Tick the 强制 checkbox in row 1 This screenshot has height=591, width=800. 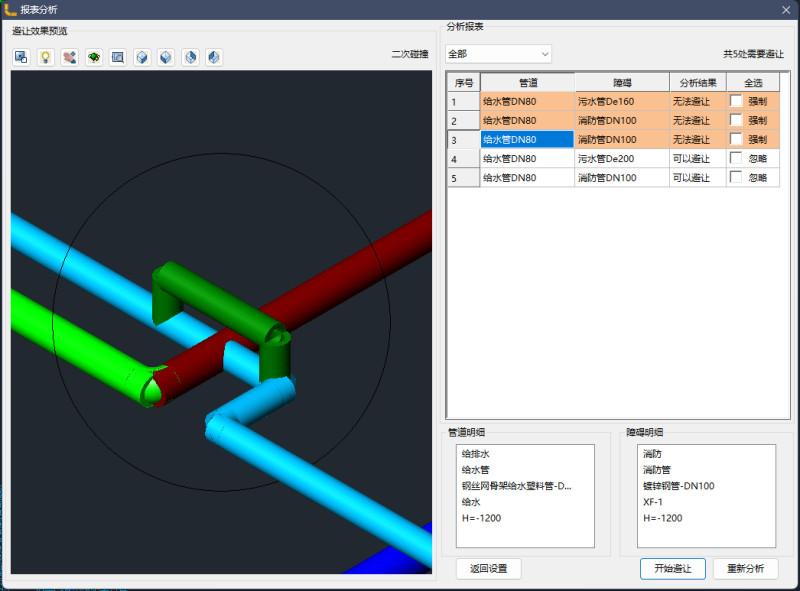[x=736, y=101]
